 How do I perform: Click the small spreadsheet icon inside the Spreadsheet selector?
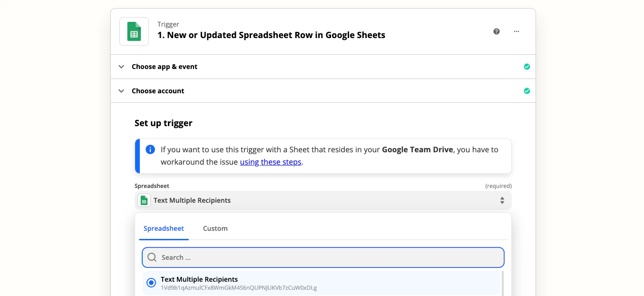click(144, 200)
